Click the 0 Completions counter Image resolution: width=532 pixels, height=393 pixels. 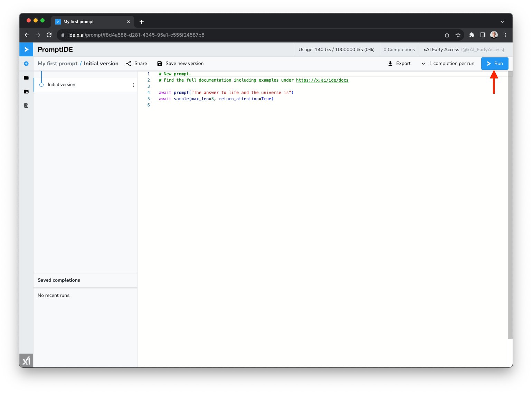point(399,49)
